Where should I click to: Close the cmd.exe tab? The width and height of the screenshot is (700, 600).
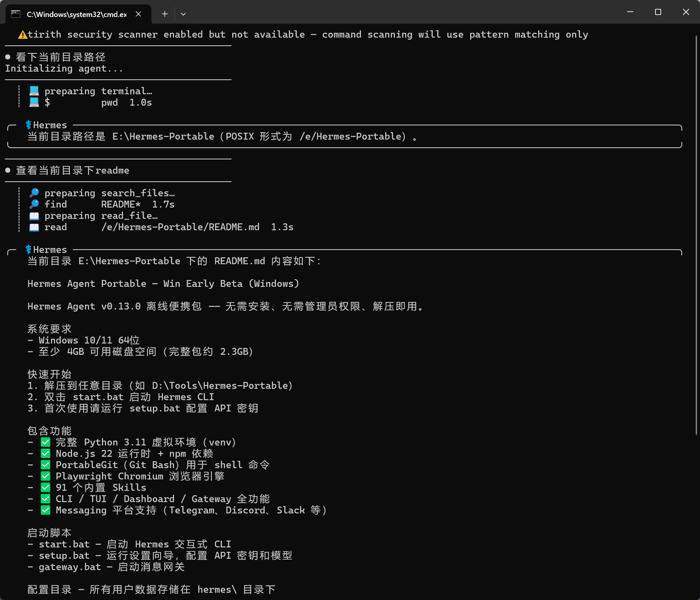point(139,14)
